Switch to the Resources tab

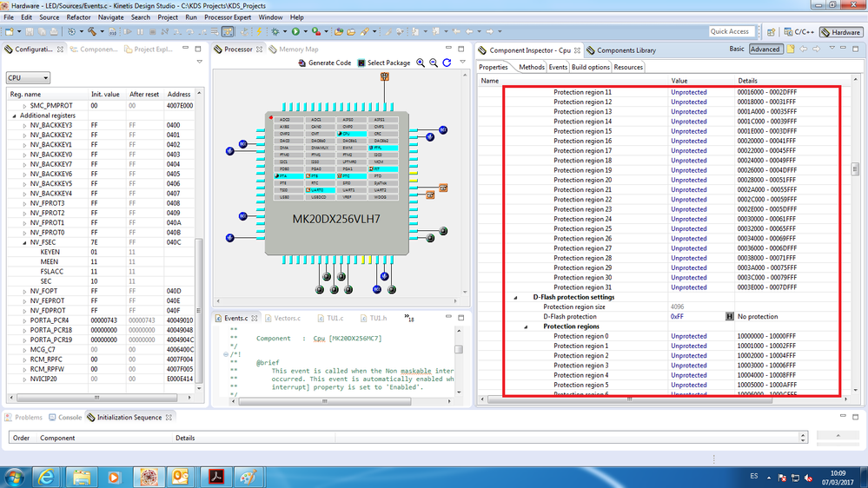coord(628,67)
